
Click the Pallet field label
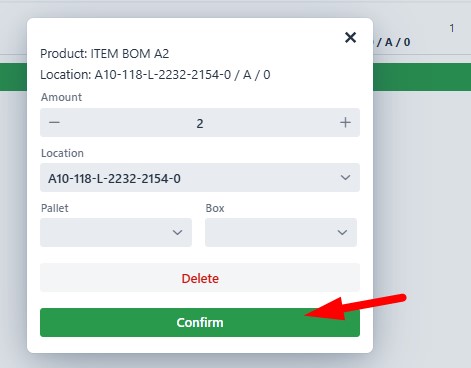coord(55,208)
